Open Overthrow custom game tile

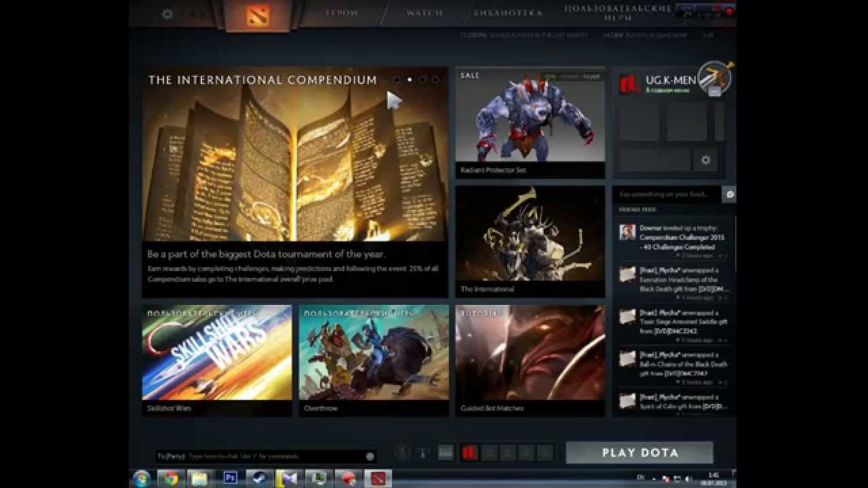(x=374, y=361)
